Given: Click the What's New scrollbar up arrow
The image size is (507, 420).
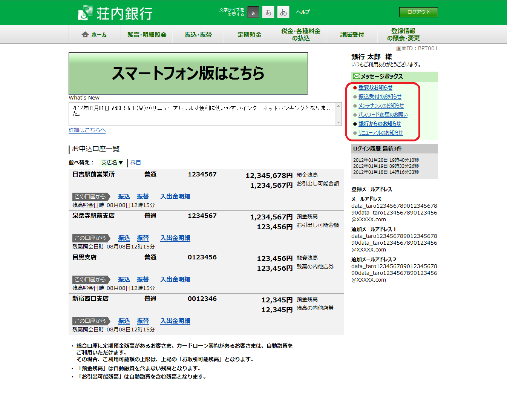Looking at the screenshot, I should 339,106.
